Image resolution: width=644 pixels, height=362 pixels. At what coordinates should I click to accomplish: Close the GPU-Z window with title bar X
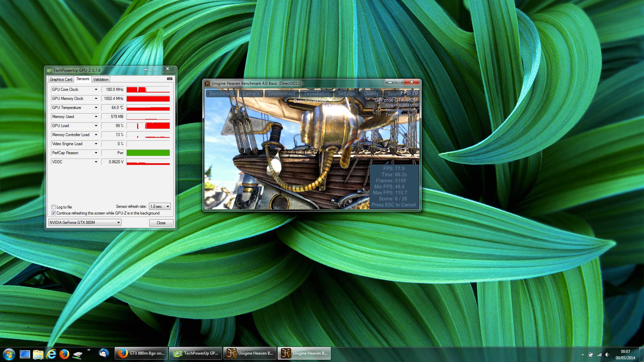pos(167,69)
